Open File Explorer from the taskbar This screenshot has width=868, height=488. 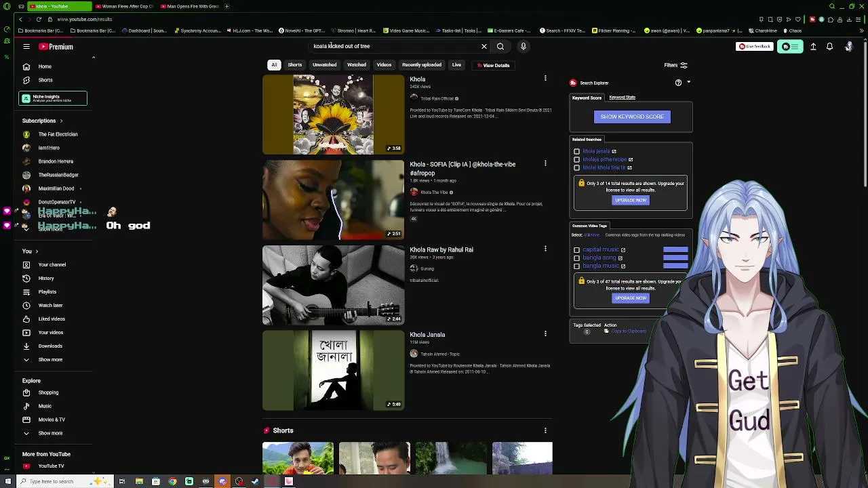coord(139,481)
